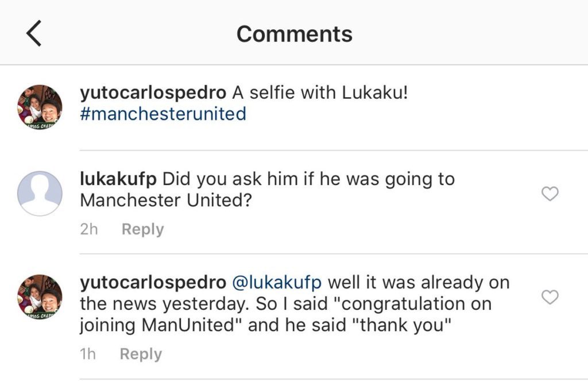Open yutocarlospedro's avatar beside the reply
588x381 pixels.
[x=40, y=297]
